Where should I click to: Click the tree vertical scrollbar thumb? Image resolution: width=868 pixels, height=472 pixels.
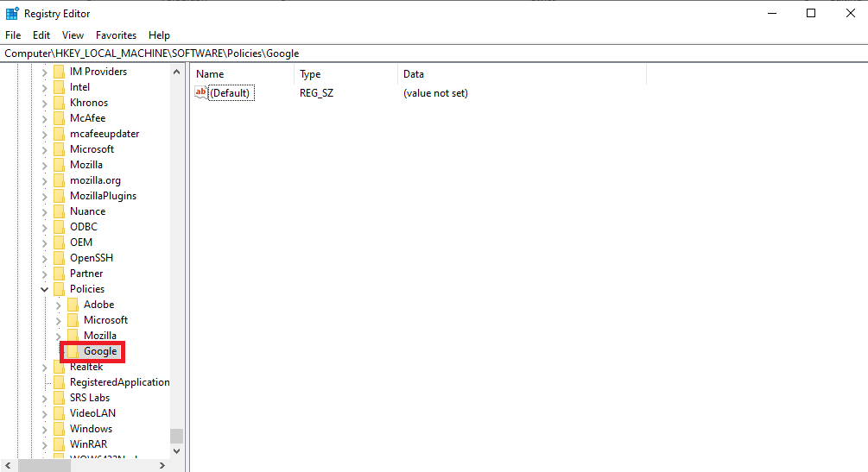click(176, 436)
